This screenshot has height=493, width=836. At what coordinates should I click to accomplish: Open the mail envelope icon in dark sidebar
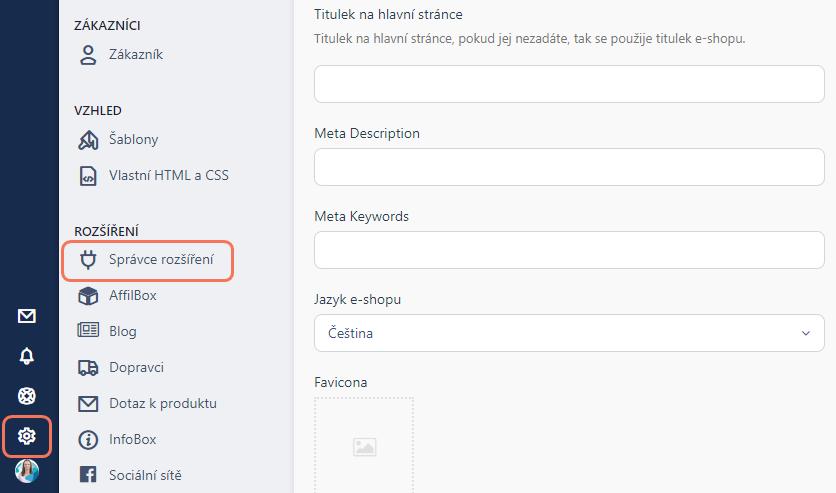27,316
